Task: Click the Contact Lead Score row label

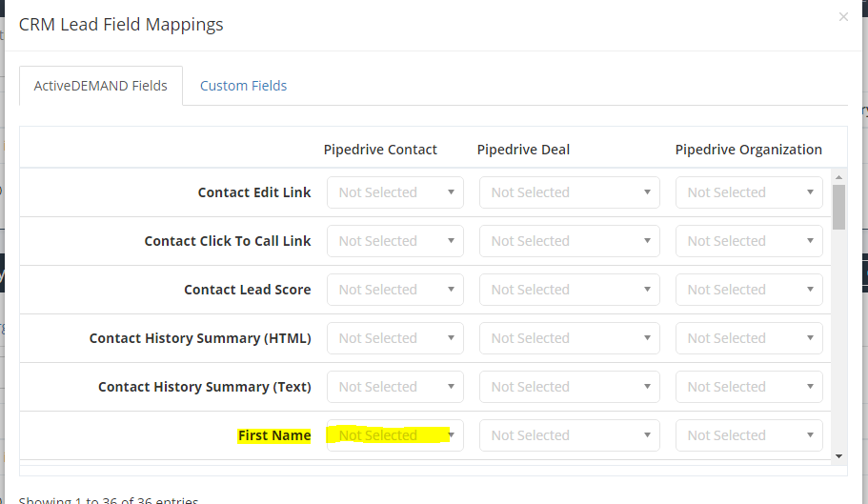Action: (x=248, y=290)
